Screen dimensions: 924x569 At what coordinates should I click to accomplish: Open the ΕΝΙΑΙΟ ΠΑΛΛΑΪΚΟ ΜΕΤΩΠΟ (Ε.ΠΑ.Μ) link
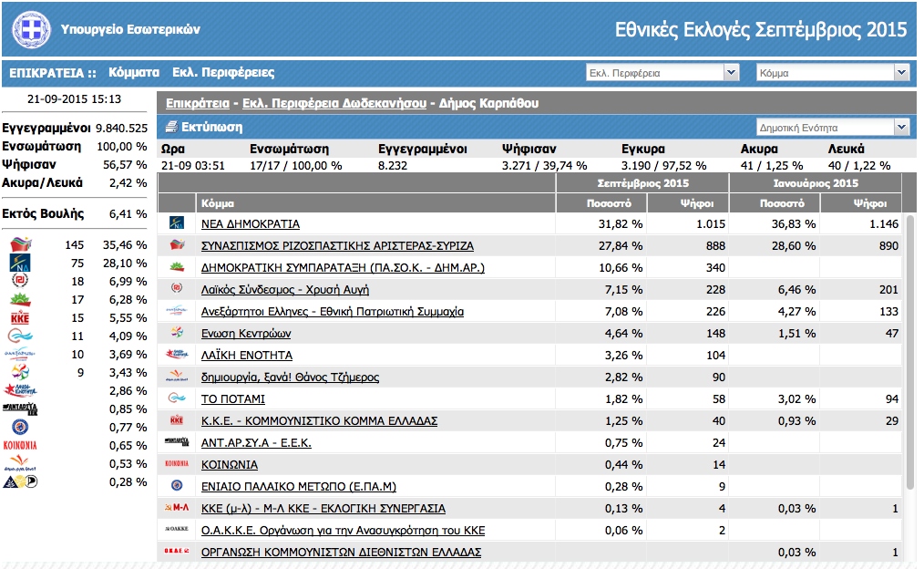click(299, 486)
